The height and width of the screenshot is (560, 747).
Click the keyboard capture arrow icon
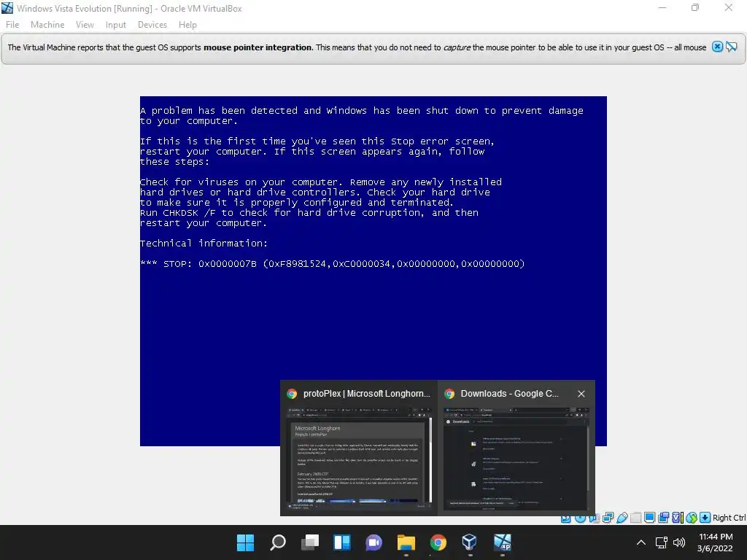click(x=705, y=518)
